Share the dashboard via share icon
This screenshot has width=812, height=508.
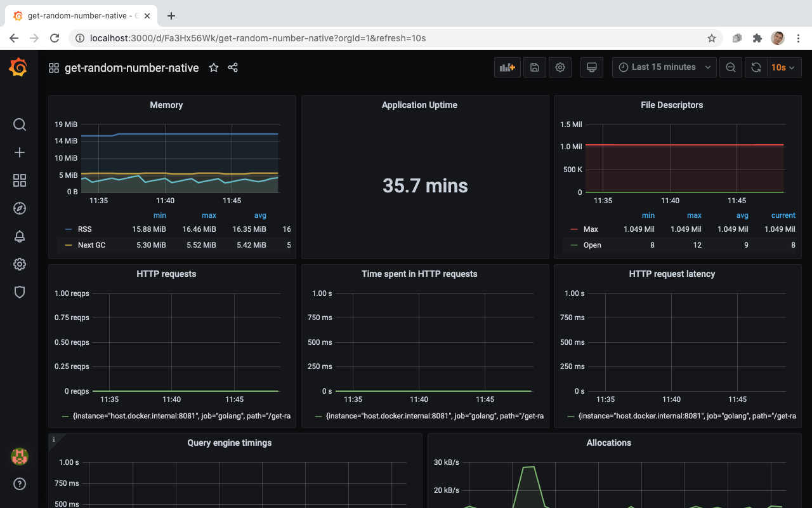click(x=233, y=67)
